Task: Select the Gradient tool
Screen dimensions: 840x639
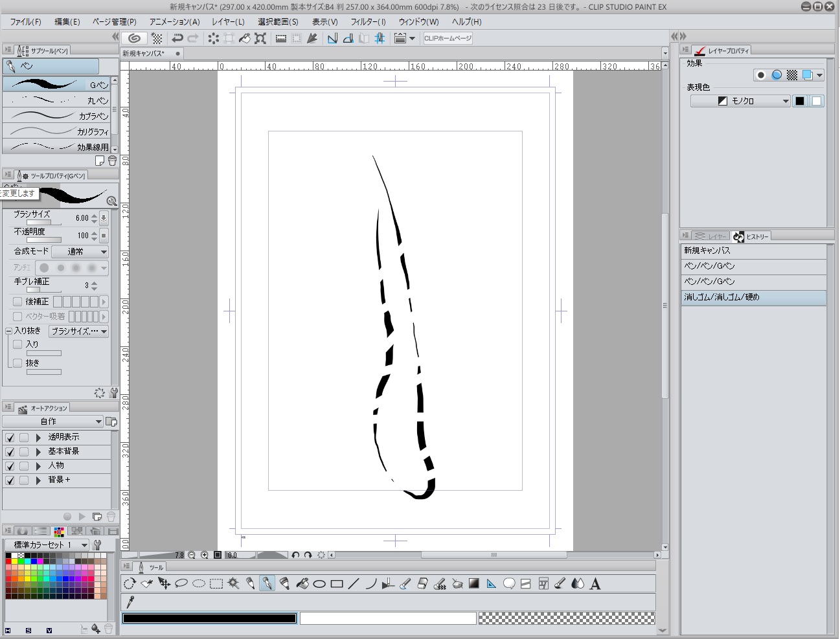Action: (x=474, y=584)
